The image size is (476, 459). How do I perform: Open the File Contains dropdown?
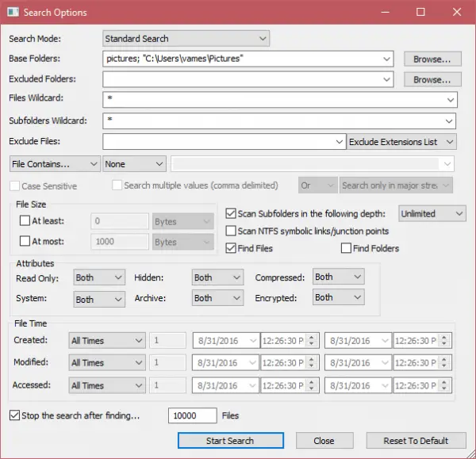54,164
